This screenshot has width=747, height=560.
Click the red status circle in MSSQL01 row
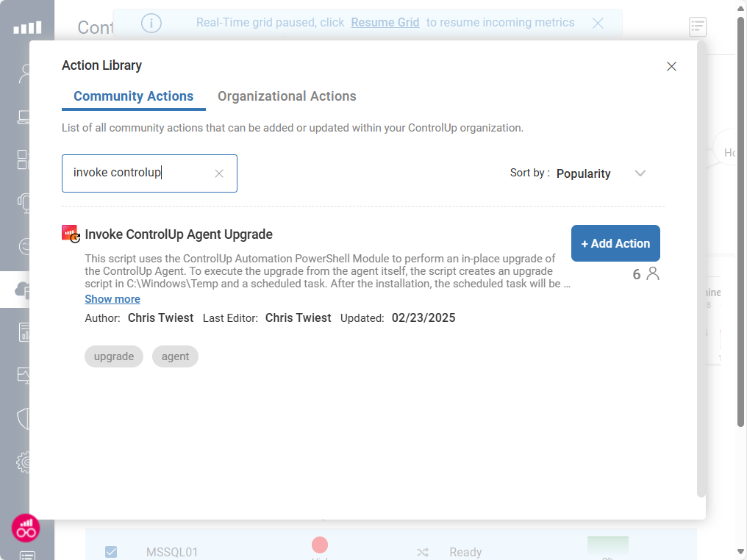coord(320,545)
